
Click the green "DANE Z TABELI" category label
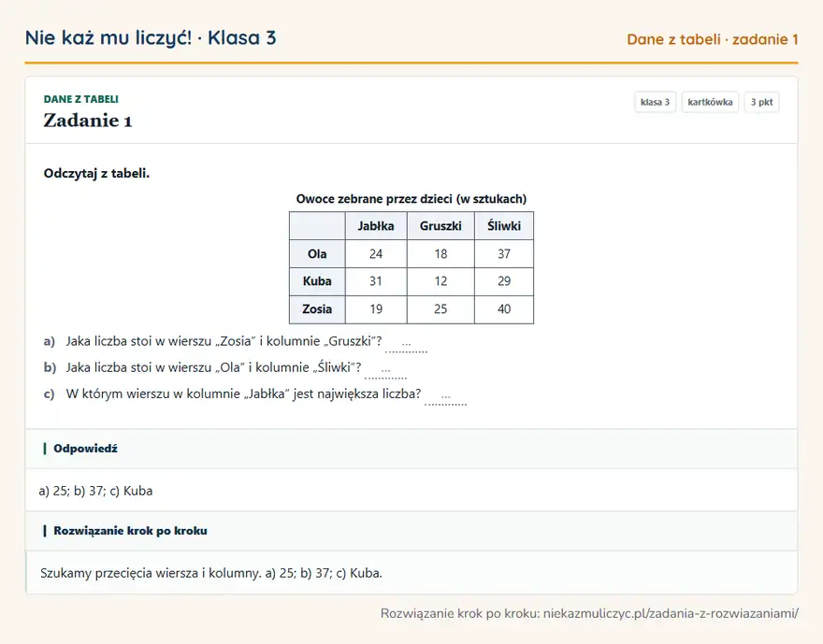(80, 99)
